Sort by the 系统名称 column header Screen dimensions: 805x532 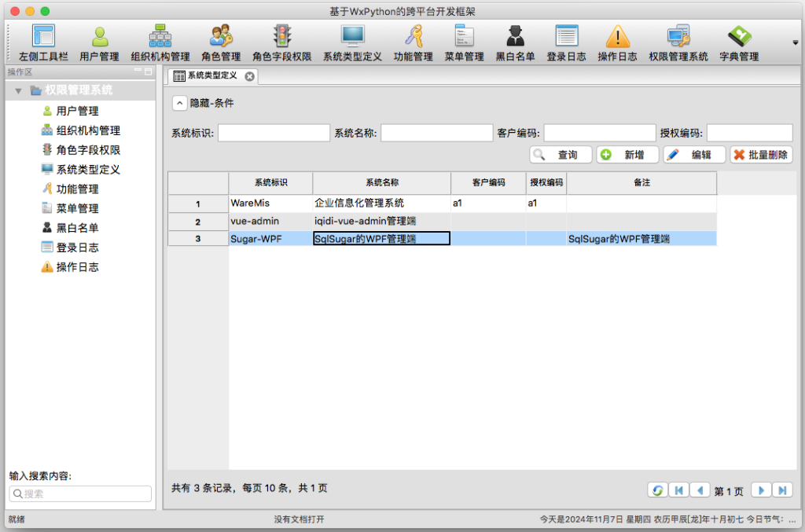tap(382, 182)
